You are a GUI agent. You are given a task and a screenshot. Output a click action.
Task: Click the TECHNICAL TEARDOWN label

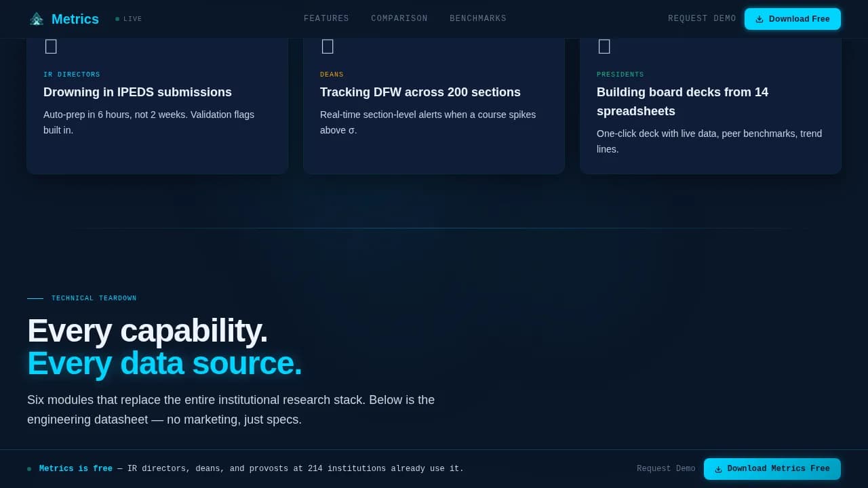click(94, 298)
